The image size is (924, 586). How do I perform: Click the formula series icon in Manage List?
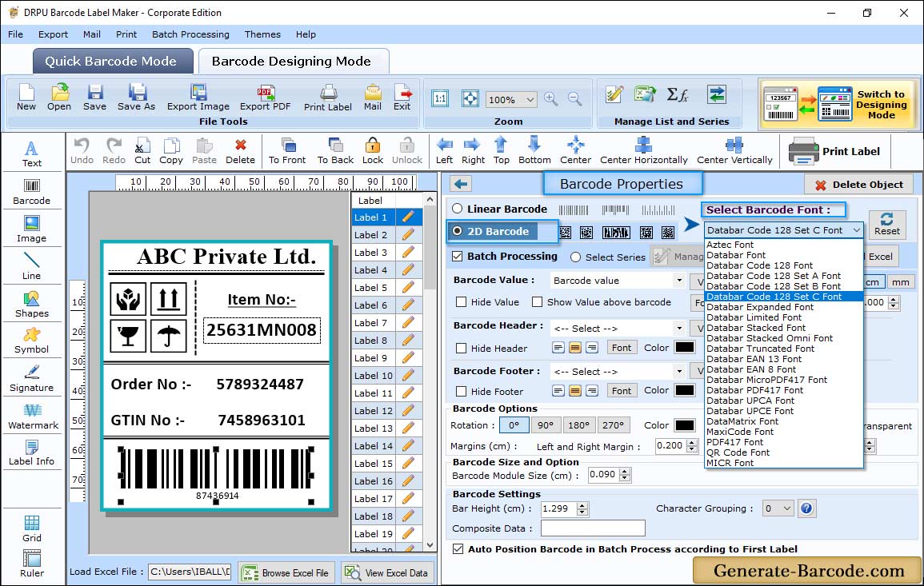(x=677, y=94)
